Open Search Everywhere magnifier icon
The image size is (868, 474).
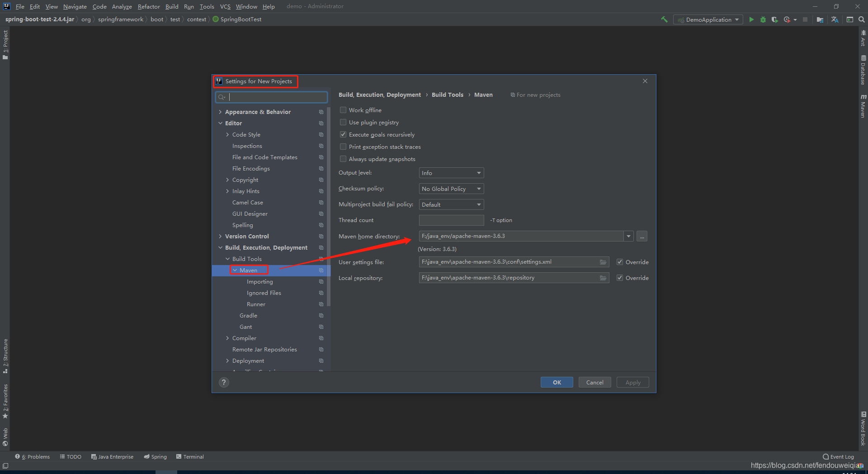pyautogui.click(x=862, y=19)
